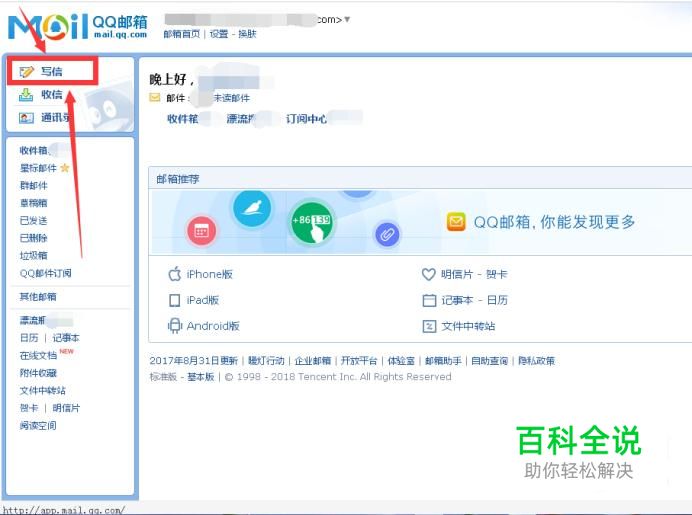Click the Android版 link

213,326
